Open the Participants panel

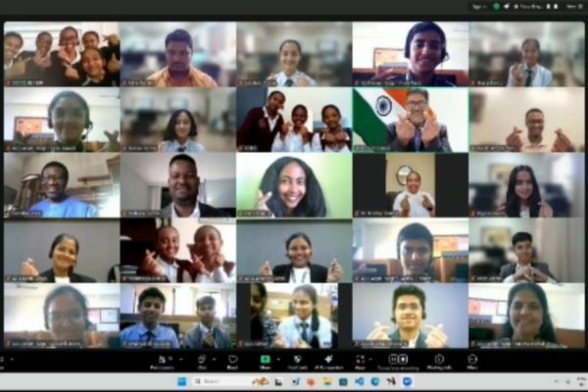(x=163, y=361)
